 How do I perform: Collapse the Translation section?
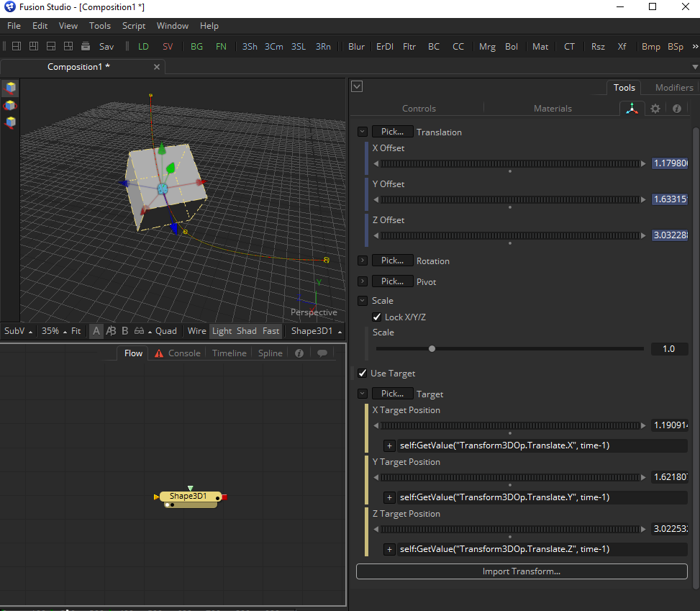(363, 132)
